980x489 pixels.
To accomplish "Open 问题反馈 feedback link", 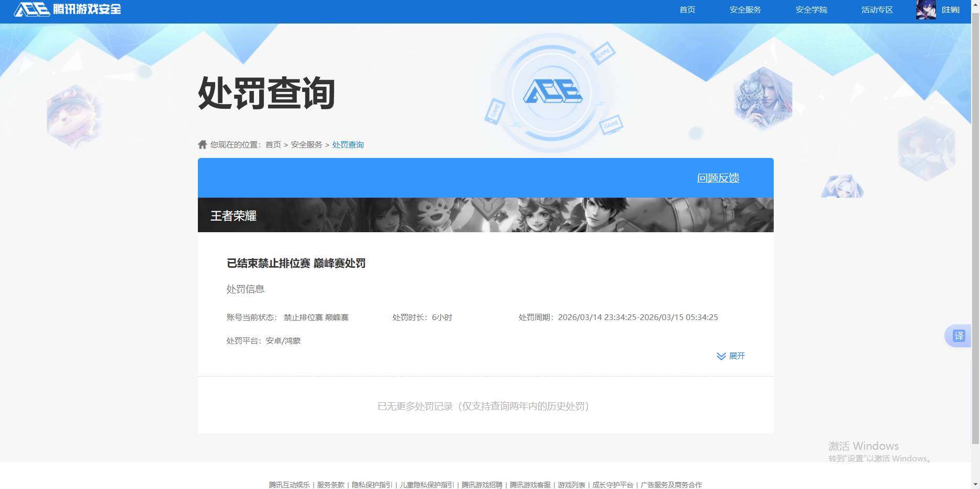I will [718, 178].
